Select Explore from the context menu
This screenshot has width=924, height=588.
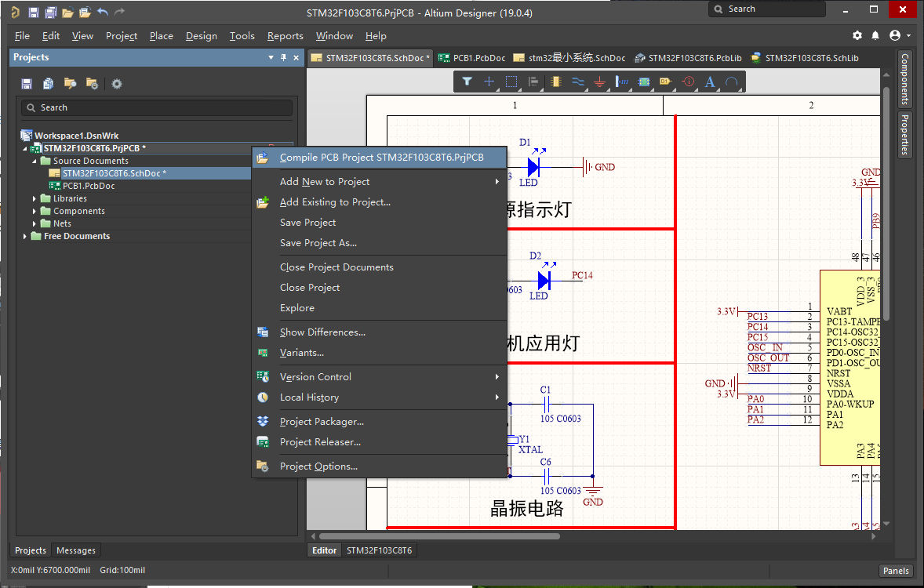point(380,307)
